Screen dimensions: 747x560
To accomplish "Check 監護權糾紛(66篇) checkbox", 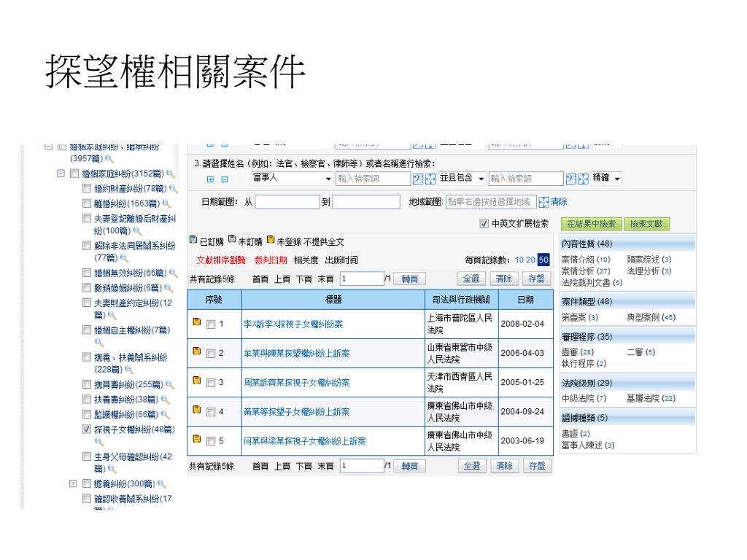I will coord(86,414).
